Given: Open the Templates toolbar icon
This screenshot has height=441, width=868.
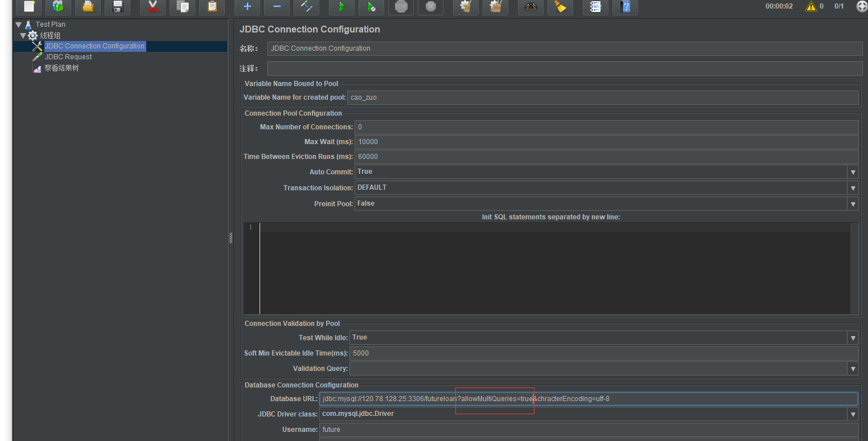Looking at the screenshot, I should (58, 7).
